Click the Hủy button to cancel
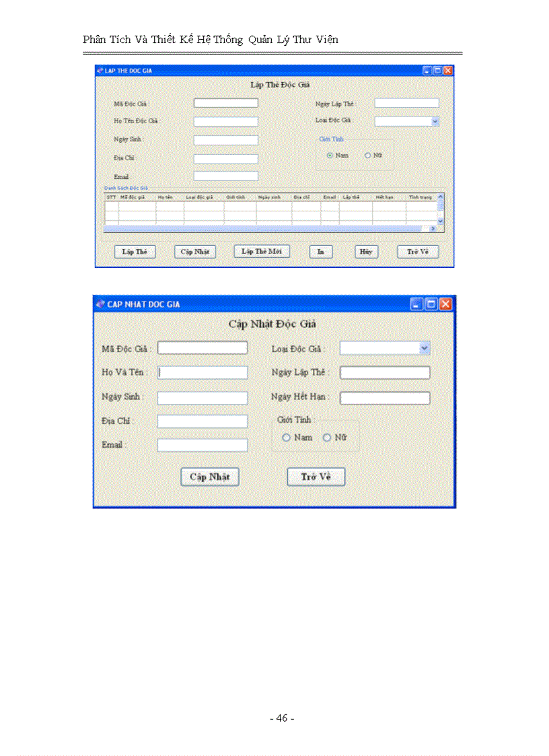The width and height of the screenshot is (549, 756). 366,251
